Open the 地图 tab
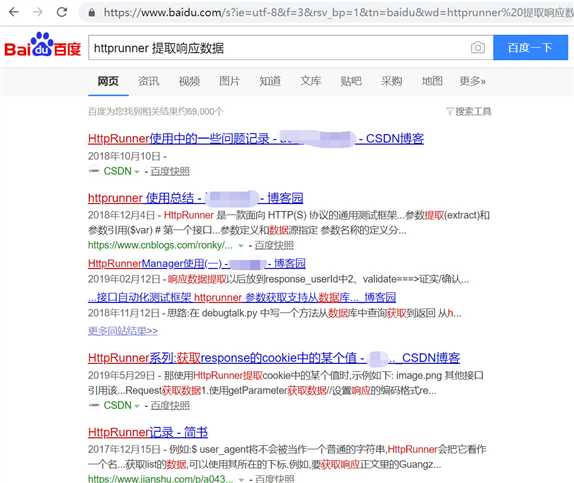This screenshot has height=483, width=574. 432,81
